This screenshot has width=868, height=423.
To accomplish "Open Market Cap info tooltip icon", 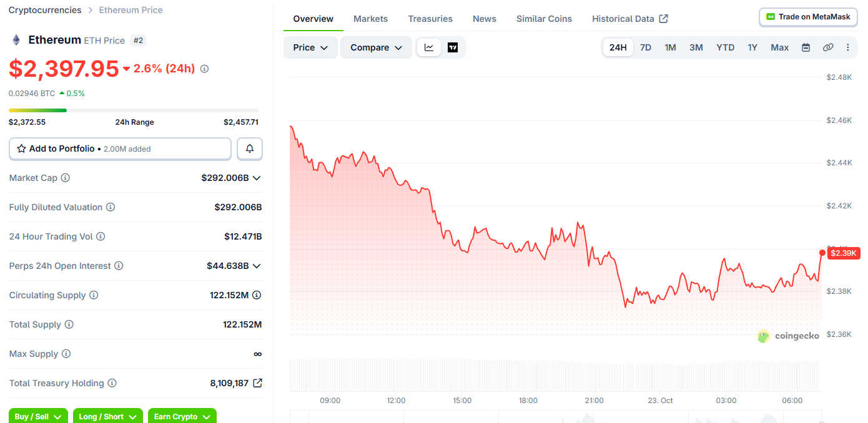I will pos(65,178).
